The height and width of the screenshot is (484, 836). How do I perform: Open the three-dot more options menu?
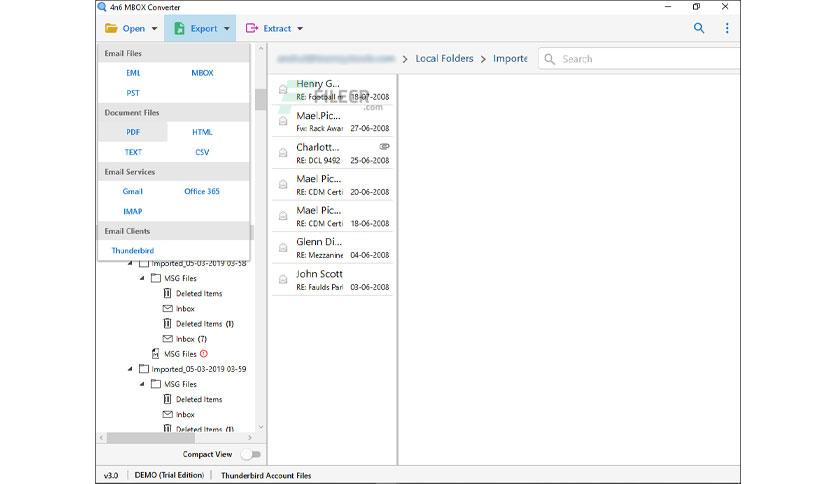coord(727,28)
